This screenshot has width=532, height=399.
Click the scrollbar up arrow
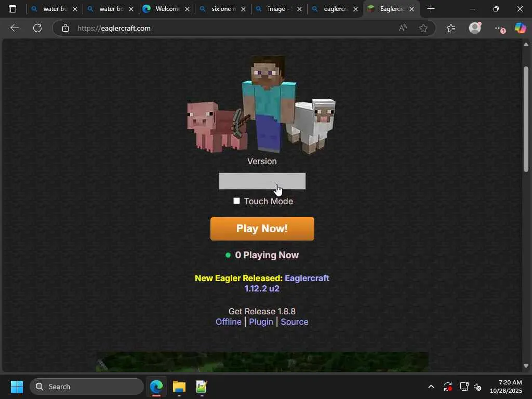click(526, 45)
